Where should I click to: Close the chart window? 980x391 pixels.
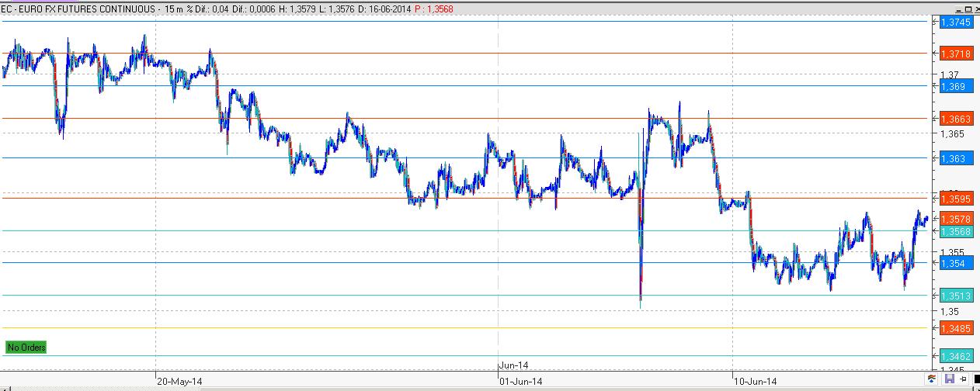coord(977,9)
